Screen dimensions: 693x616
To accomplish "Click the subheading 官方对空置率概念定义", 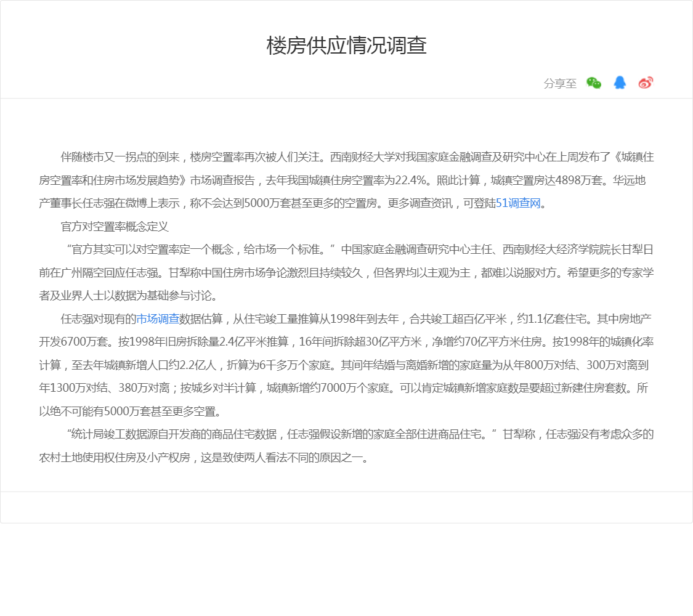I will pos(115,227).
